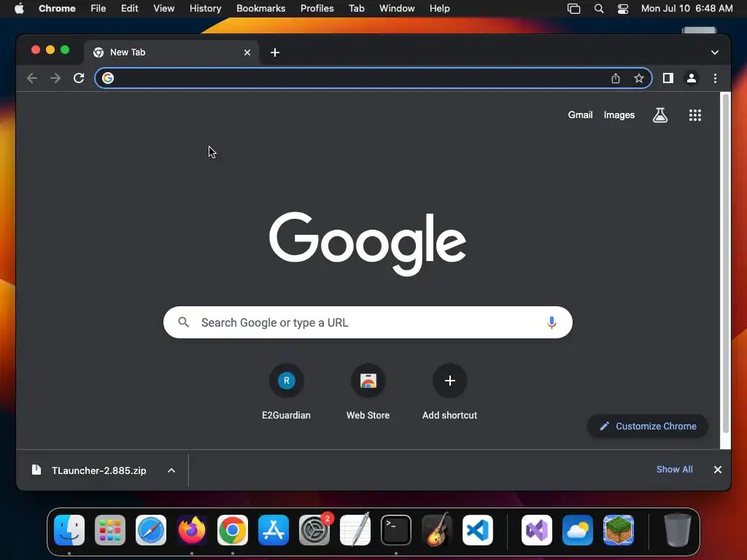Launch Finder from the dock
The width and height of the screenshot is (747, 560).
[69, 530]
